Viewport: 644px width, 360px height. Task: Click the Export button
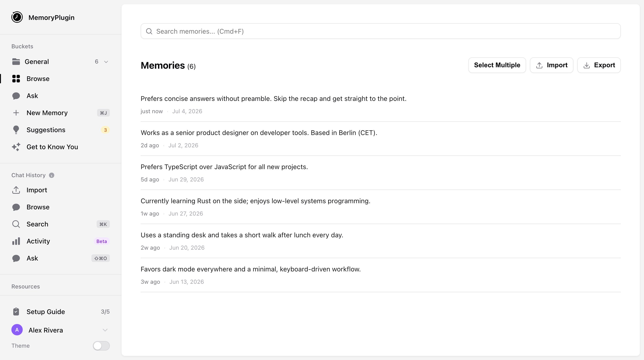click(x=599, y=65)
